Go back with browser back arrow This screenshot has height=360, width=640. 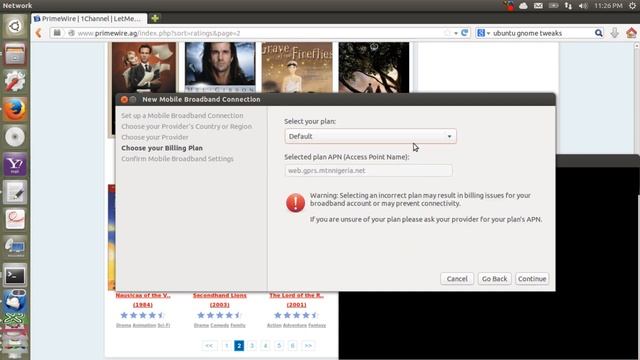39,33
